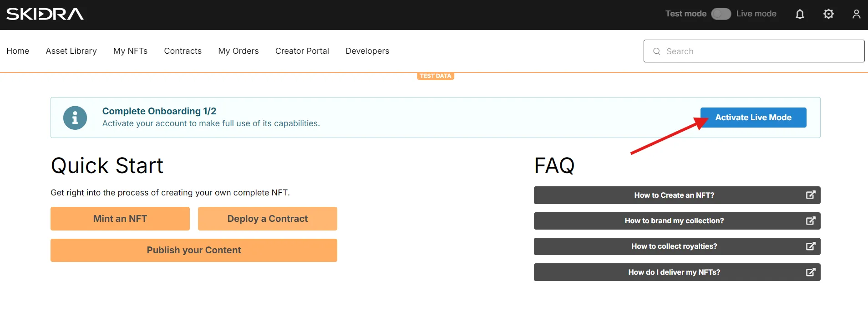Viewport: 868px width, 333px height.
Task: Click the Mint an NFT button
Action: point(120,219)
